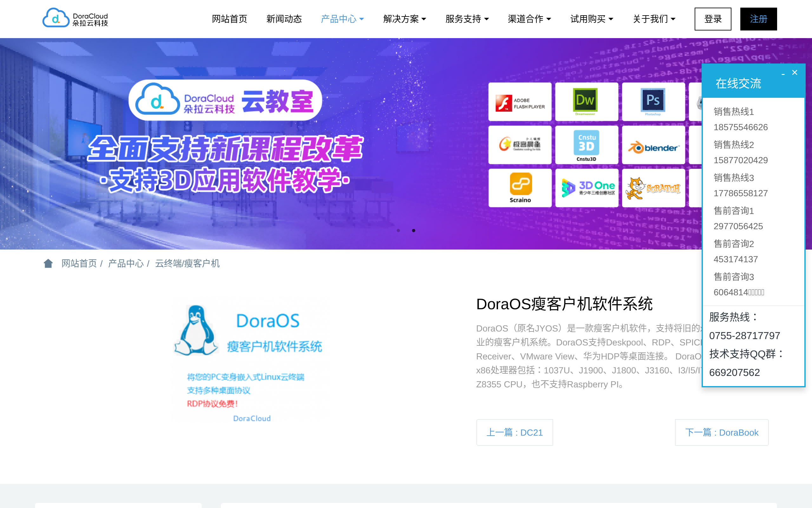Click phone number 15877020429
Viewport: 812px width, 508px height.
point(741,160)
